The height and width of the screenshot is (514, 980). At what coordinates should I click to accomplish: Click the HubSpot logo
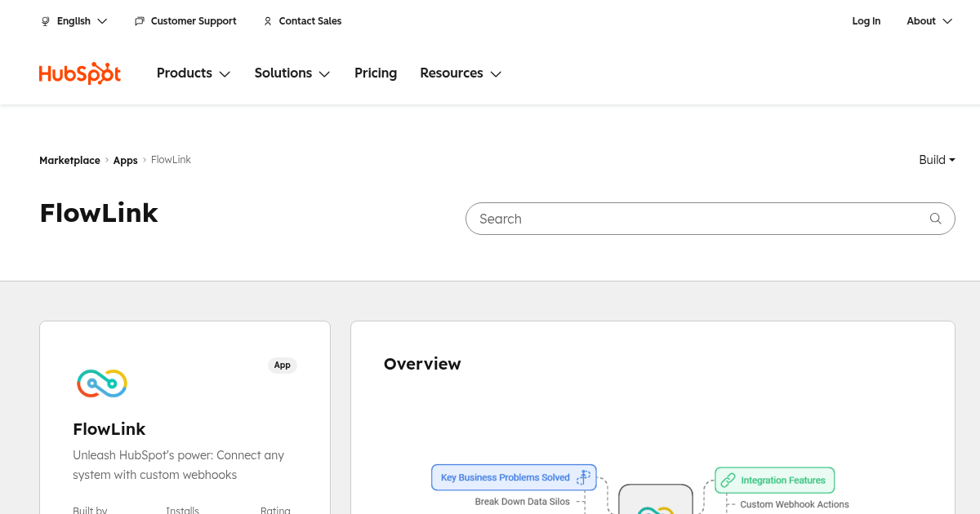[x=80, y=73]
